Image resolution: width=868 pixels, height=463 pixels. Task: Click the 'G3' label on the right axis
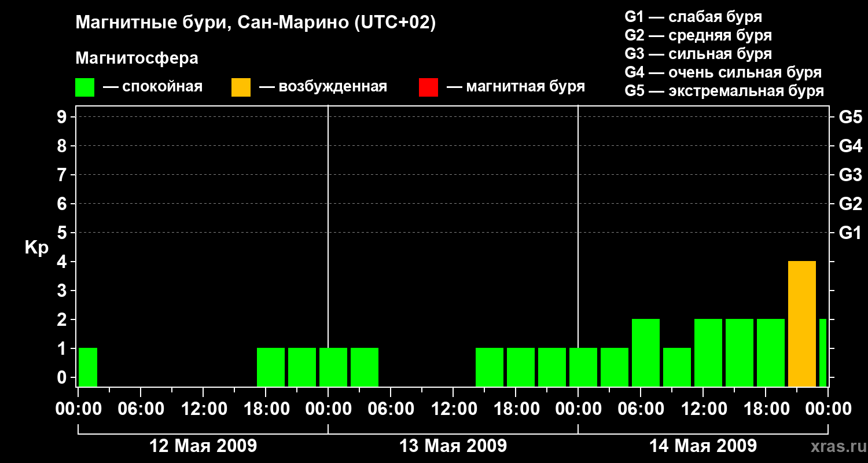pyautogui.click(x=850, y=175)
